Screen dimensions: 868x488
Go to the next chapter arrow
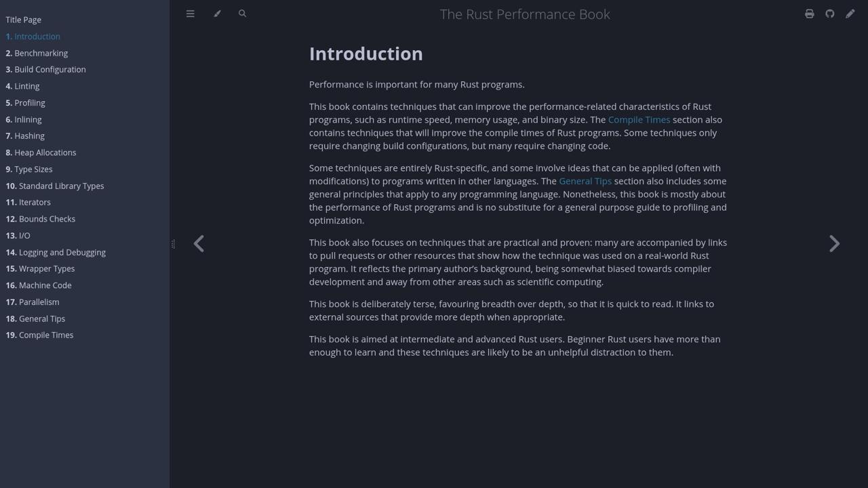(x=834, y=244)
